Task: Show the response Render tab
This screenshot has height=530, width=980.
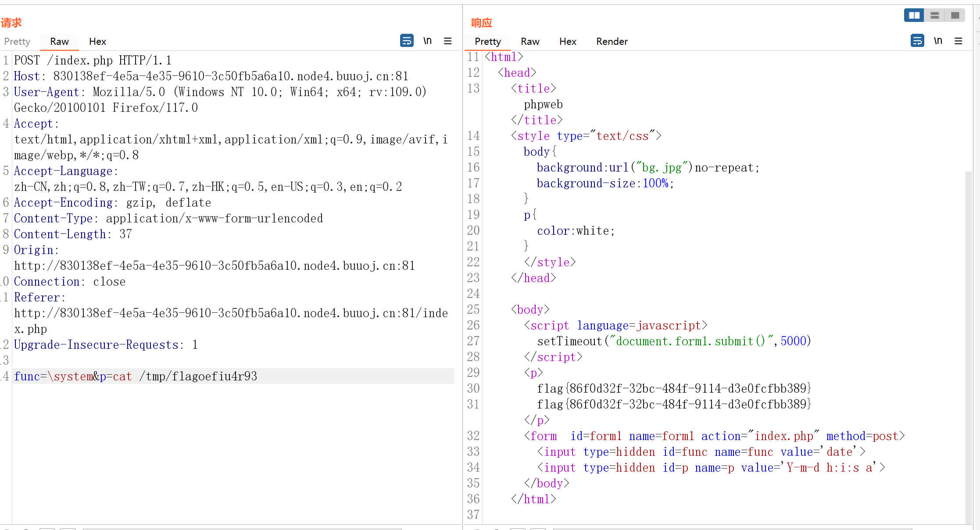Action: coord(612,42)
